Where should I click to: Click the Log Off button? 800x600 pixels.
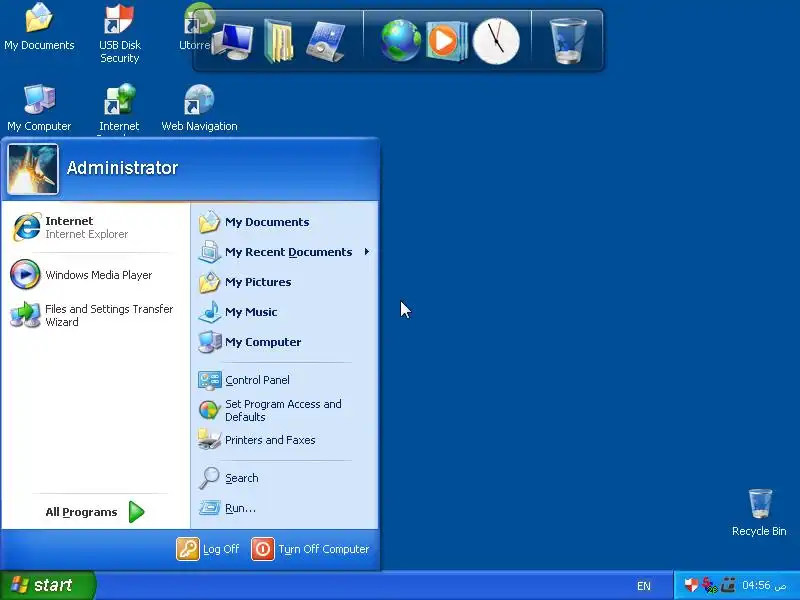point(208,549)
